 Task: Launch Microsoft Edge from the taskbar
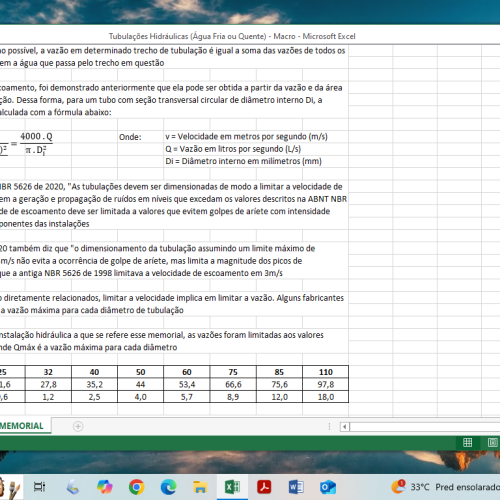pos(168,487)
